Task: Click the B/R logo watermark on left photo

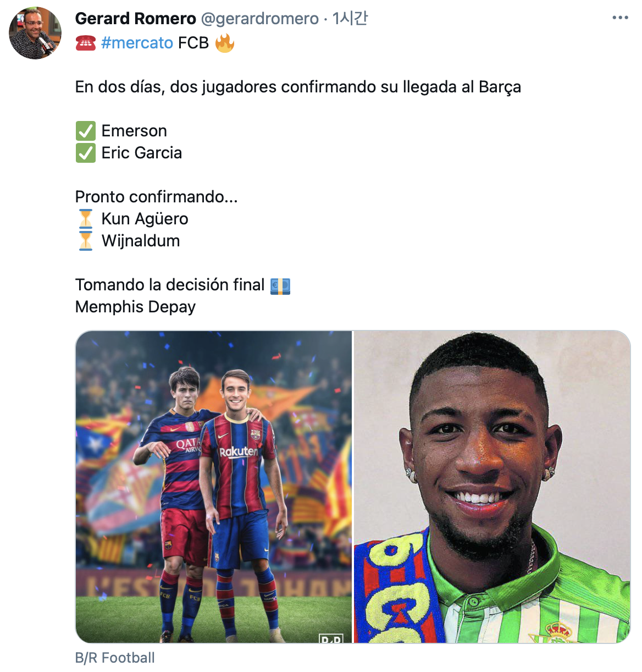Action: pyautogui.click(x=331, y=638)
